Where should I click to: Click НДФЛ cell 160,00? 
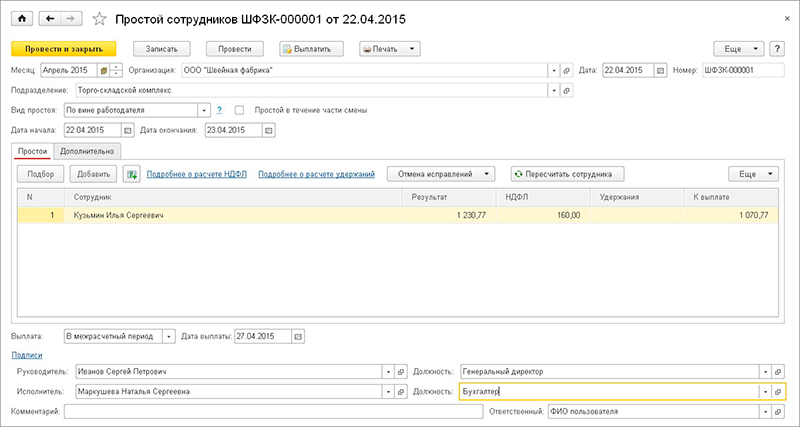[543, 215]
